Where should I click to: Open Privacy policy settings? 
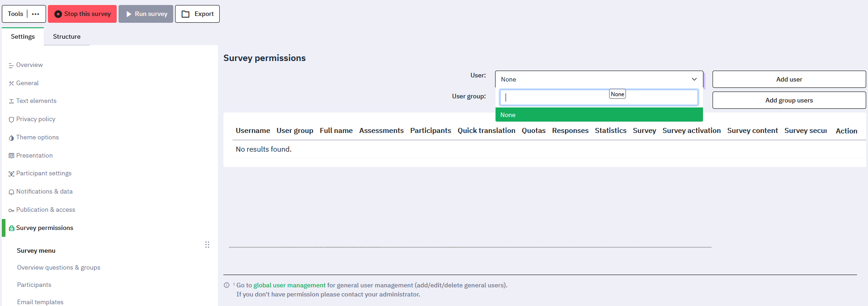pyautogui.click(x=36, y=119)
